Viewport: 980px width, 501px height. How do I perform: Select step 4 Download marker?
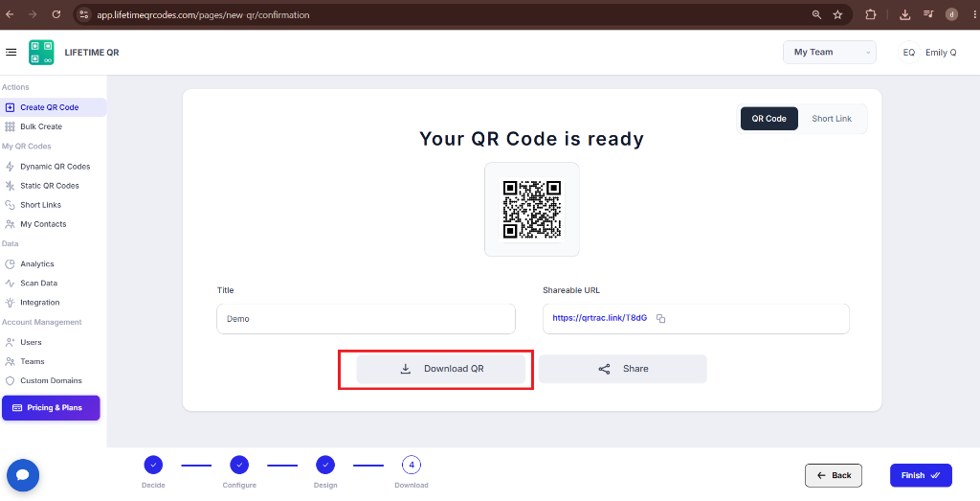412,465
